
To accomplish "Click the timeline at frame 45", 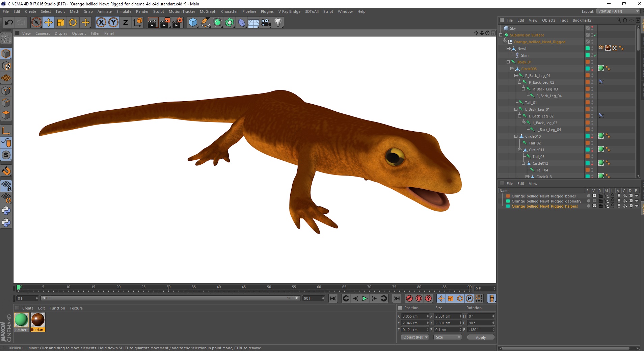I will coord(244,288).
